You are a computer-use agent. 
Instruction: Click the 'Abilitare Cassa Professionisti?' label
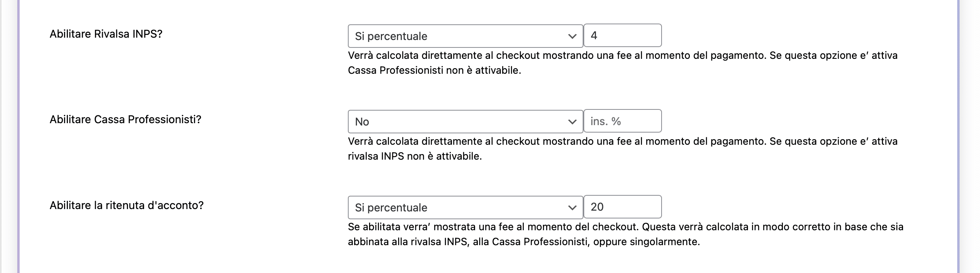point(125,120)
